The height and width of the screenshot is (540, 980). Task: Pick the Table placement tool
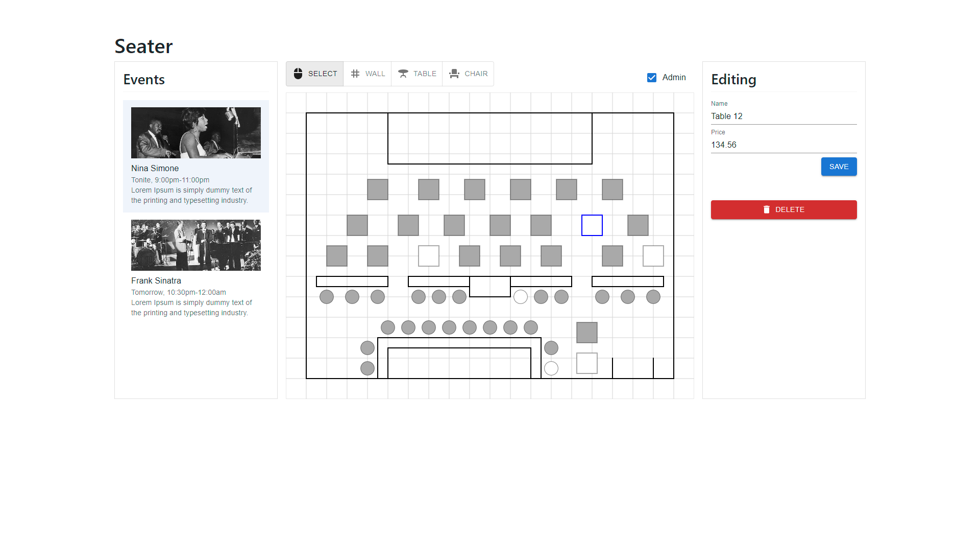click(x=417, y=74)
